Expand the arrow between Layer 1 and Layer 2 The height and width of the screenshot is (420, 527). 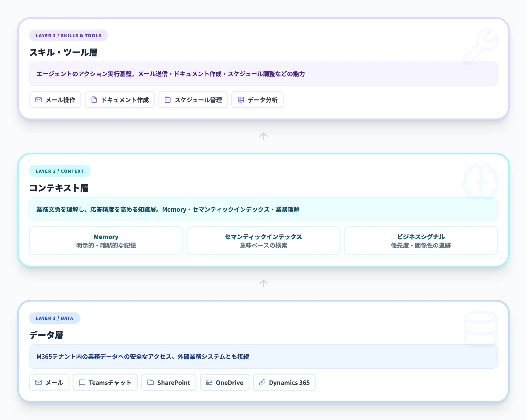[x=263, y=283]
